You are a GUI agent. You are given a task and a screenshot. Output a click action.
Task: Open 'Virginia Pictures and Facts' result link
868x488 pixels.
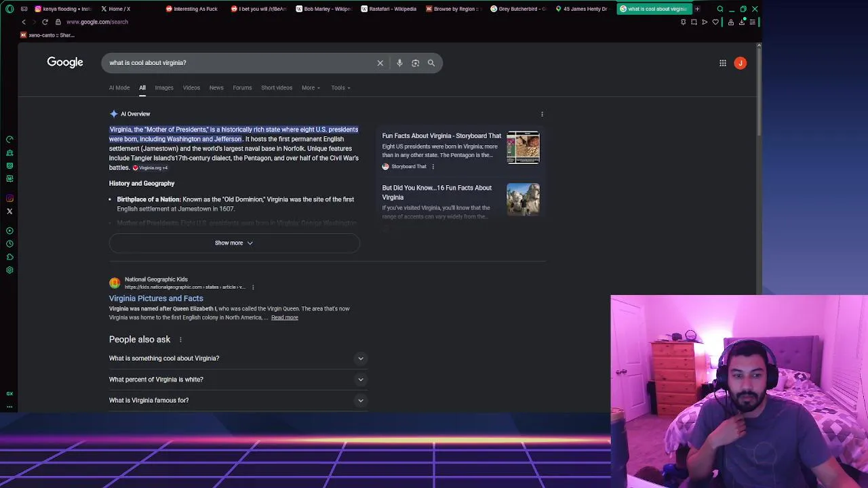tap(156, 298)
